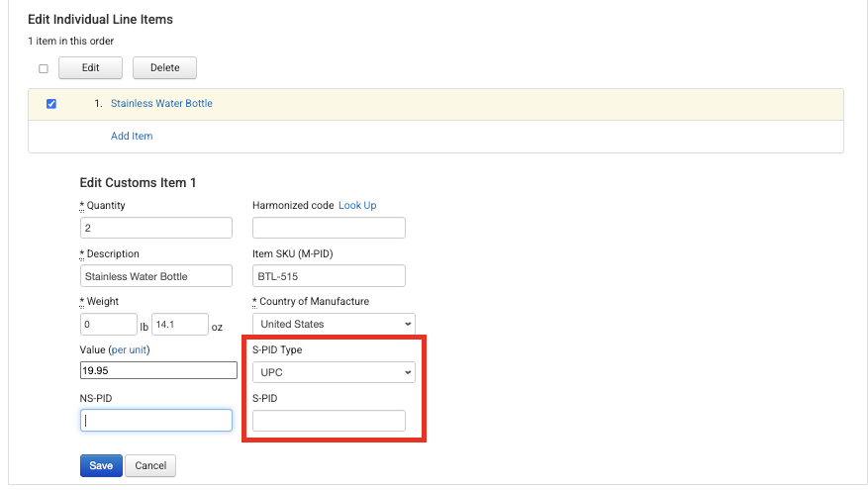
Task: Uncheck the Stainless Water Bottle item checkbox
Action: pos(51,104)
